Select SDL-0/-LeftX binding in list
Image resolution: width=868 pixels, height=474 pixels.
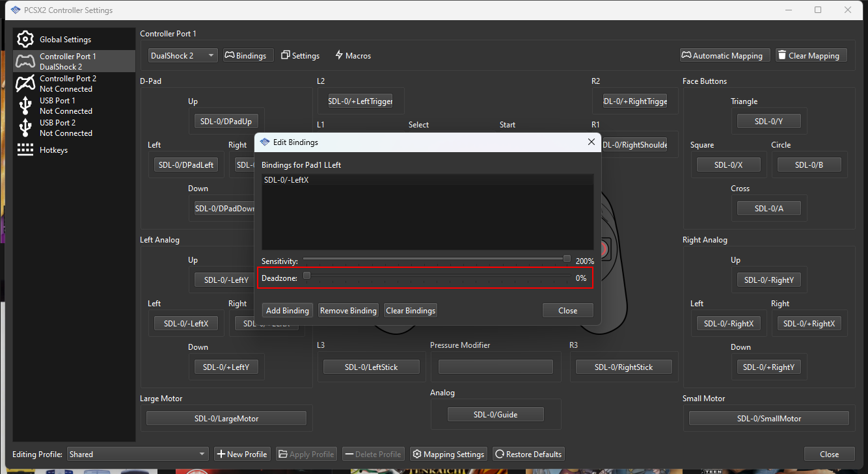(427, 179)
